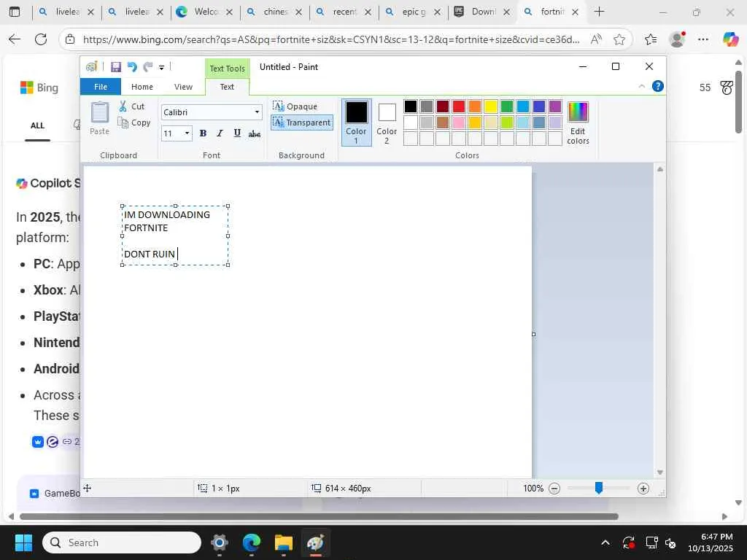This screenshot has height=560, width=747.
Task: Click the Edge Back navigation arrow
Action: click(x=15, y=39)
